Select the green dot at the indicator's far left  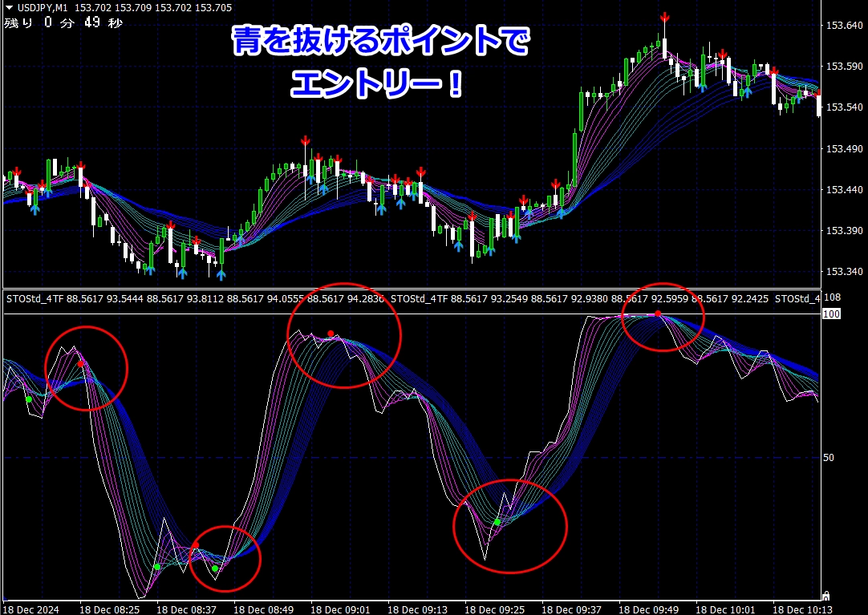[28, 399]
